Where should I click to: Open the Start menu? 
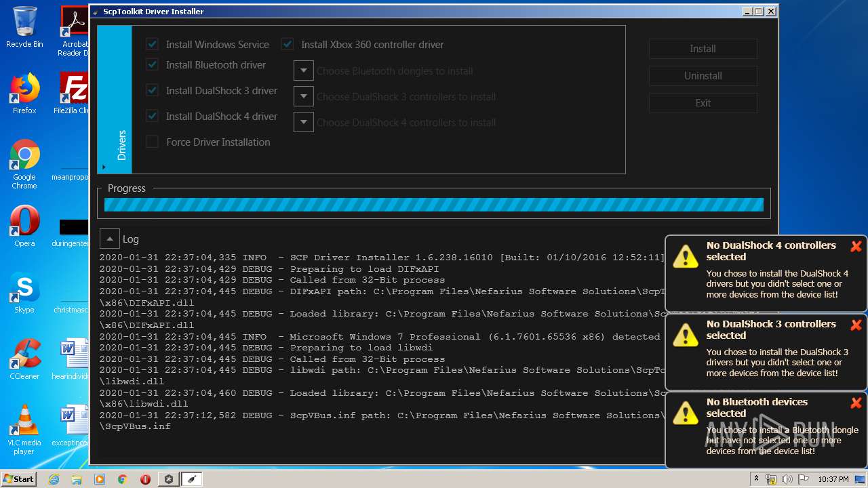coord(19,479)
